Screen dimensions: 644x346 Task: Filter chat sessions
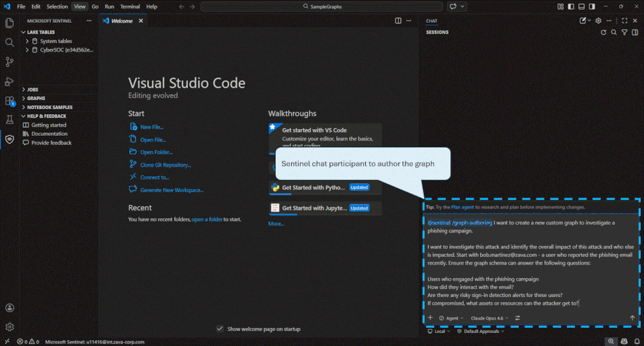(x=624, y=32)
